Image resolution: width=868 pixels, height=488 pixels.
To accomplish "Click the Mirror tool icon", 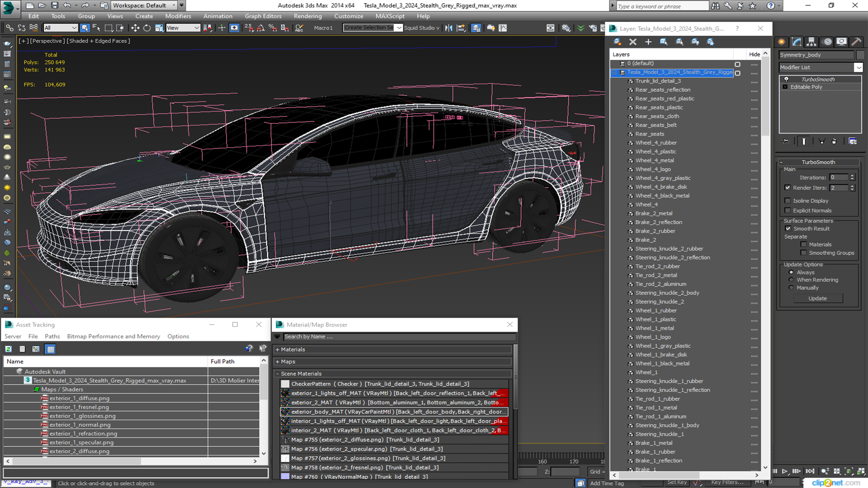I will click(x=448, y=28).
